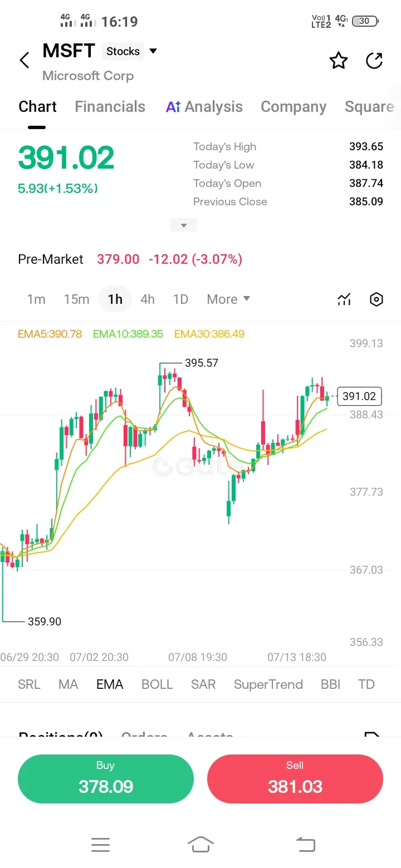The width and height of the screenshot is (401, 868).
Task: Switch chart to 4h timeframe
Action: 148,299
